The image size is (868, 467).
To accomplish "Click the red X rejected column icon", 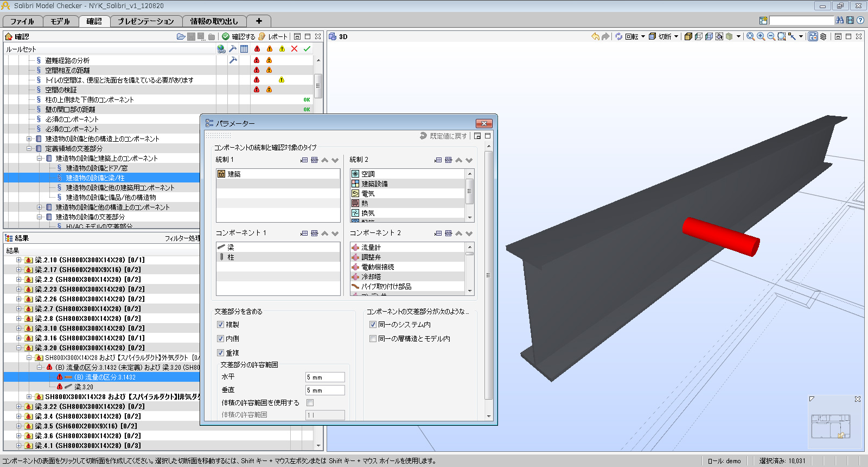I will tap(294, 49).
